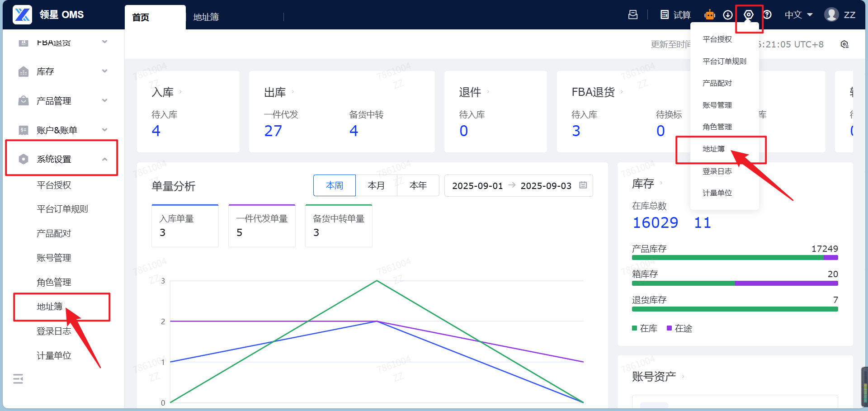Screen dimensions: 868x411
Task: Click the end date 2025-09-03 field
Action: coord(546,186)
